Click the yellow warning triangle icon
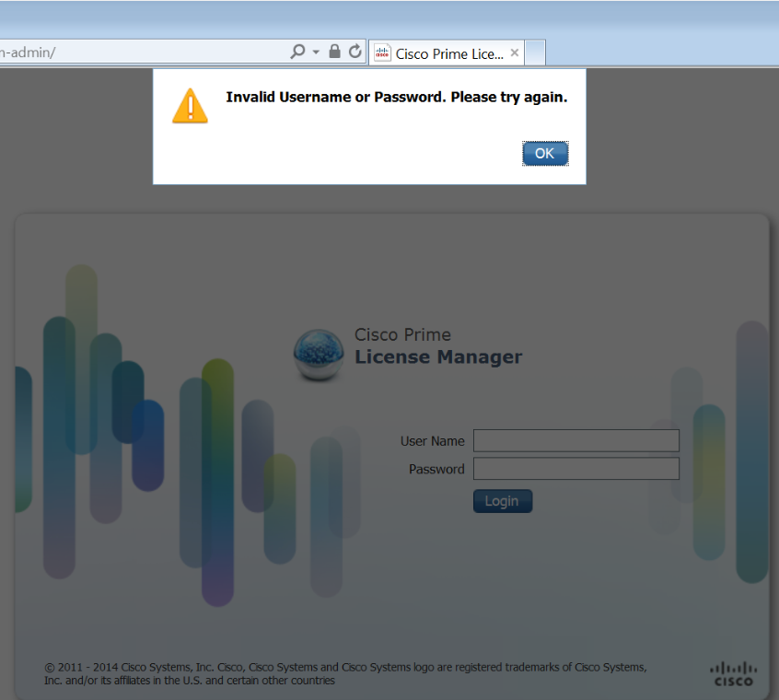Viewport: 779px width, 700px height. [190, 106]
